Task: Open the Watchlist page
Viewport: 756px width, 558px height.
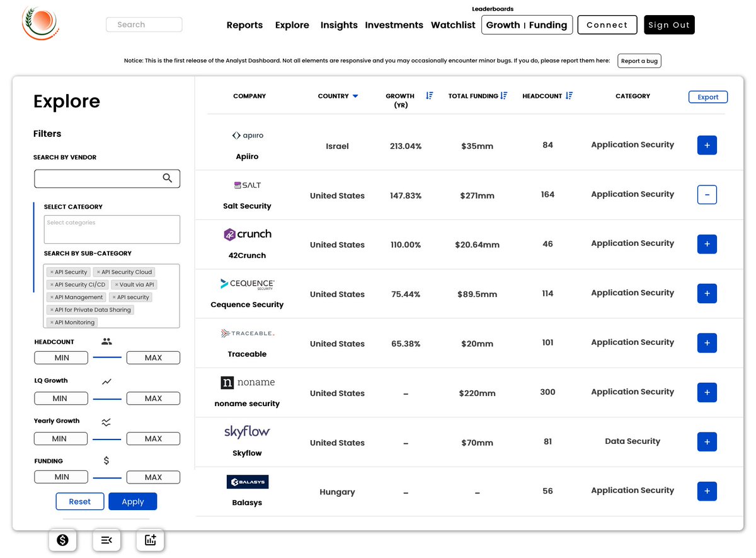Action: 453,25
